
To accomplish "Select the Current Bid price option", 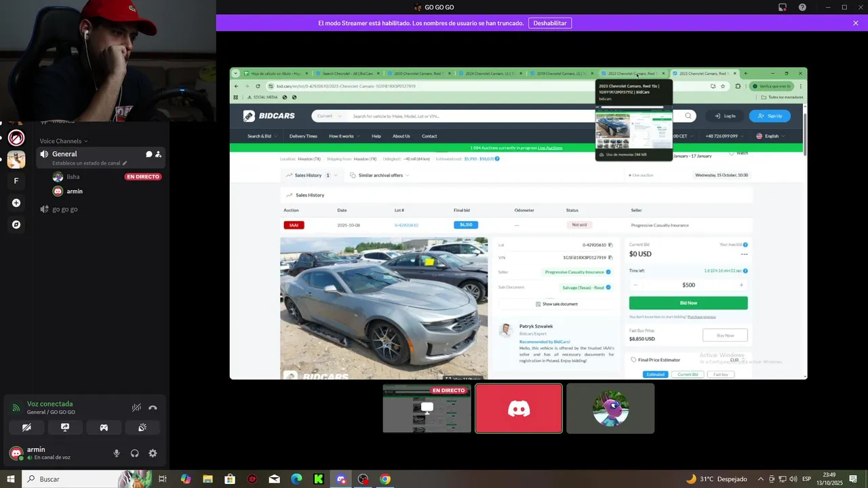I will click(688, 374).
